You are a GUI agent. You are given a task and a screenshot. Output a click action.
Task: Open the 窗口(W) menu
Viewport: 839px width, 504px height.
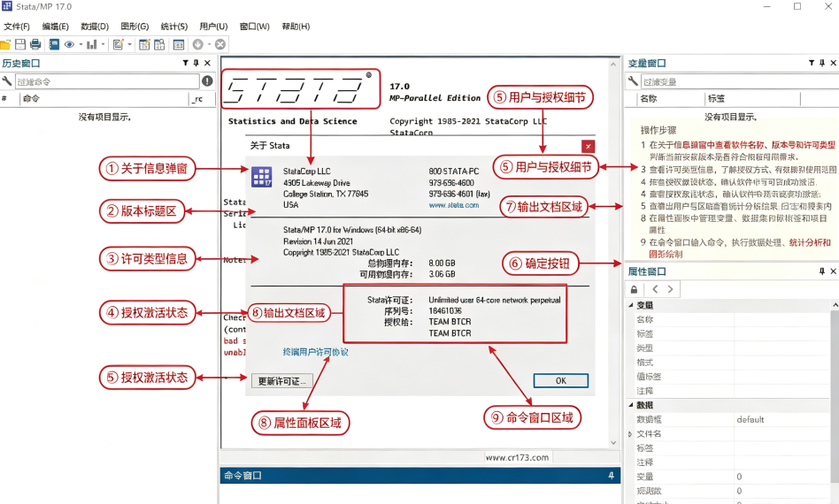[x=254, y=27]
